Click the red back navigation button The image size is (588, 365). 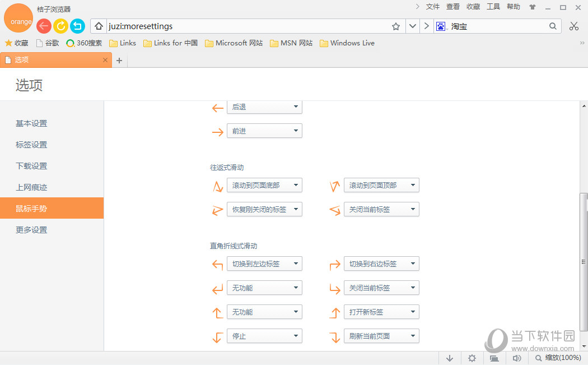(x=44, y=26)
